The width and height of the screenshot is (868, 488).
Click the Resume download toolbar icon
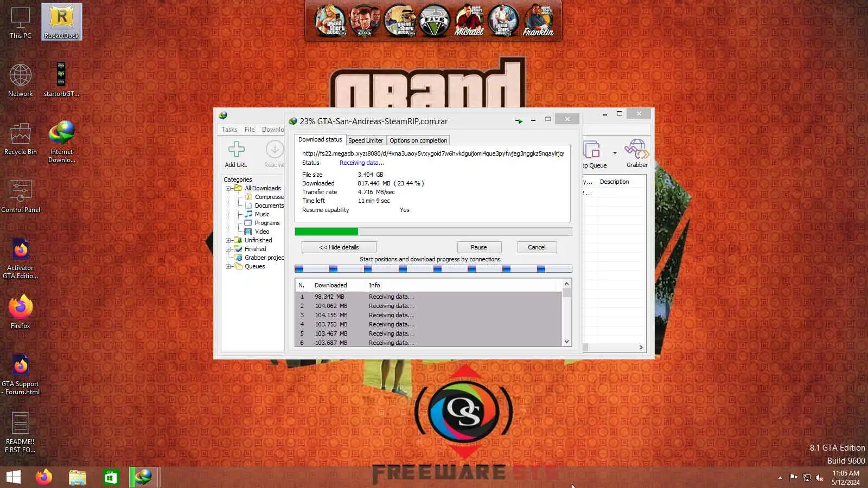click(x=275, y=154)
